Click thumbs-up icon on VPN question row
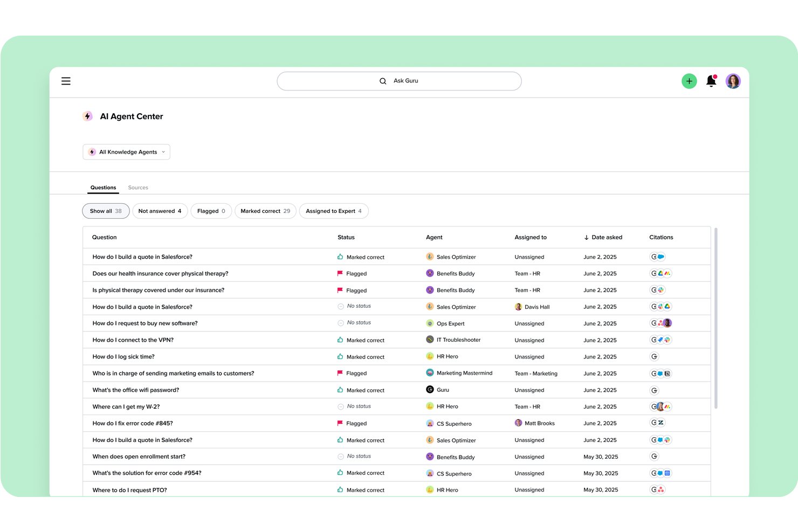The height and width of the screenshot is (532, 798). (340, 340)
